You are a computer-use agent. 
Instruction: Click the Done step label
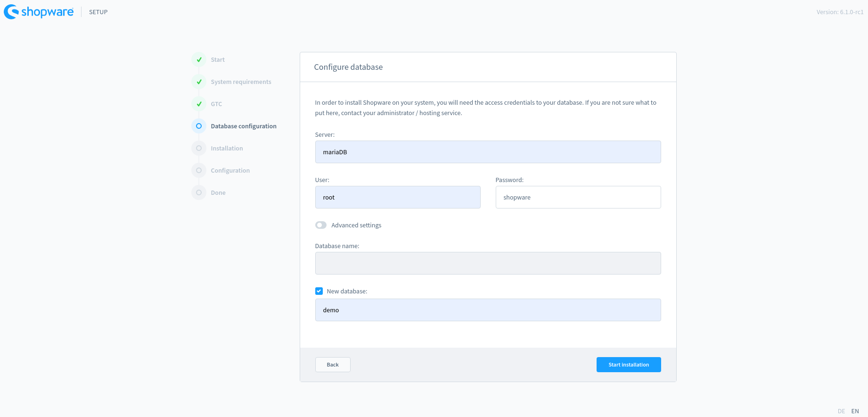pos(218,192)
